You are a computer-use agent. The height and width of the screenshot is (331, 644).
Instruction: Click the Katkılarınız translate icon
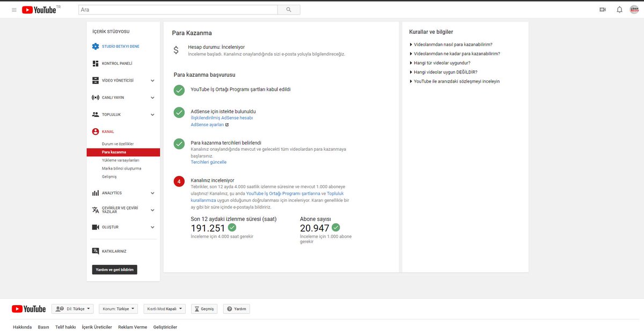(x=96, y=251)
